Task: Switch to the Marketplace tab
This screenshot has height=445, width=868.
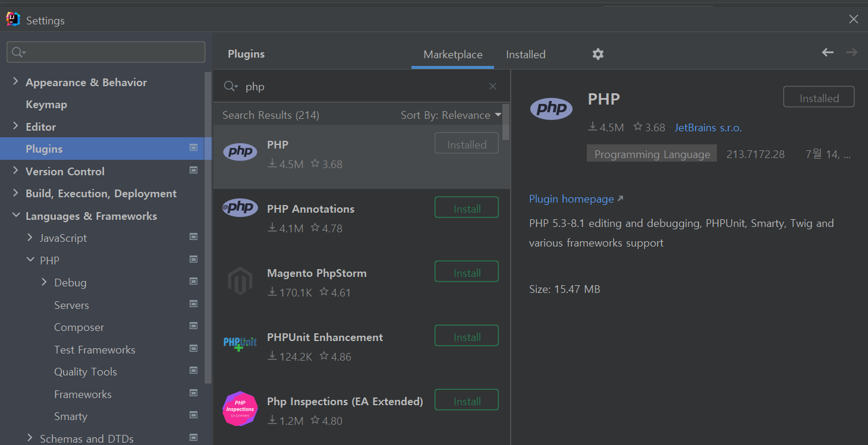Action: (453, 55)
